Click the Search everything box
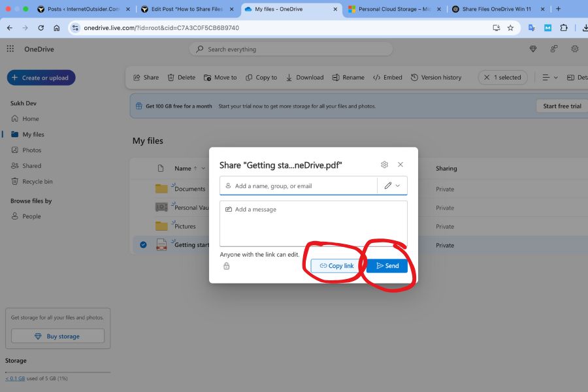Screen dimensions: 588x392 coord(291,49)
